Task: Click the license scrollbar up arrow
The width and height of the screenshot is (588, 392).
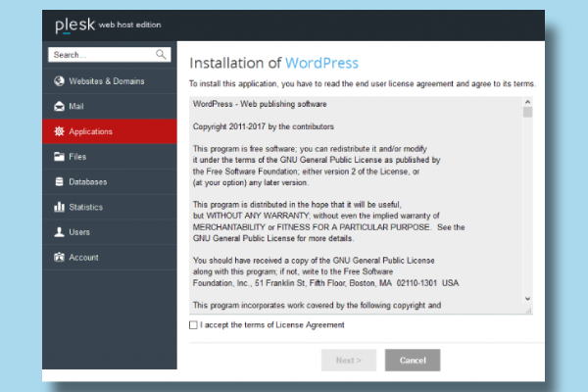Action: [x=528, y=100]
